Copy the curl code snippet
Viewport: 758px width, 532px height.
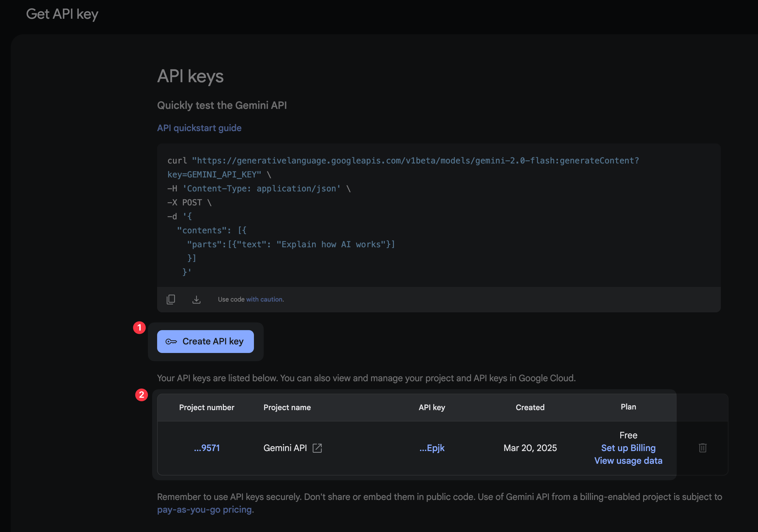pos(171,299)
